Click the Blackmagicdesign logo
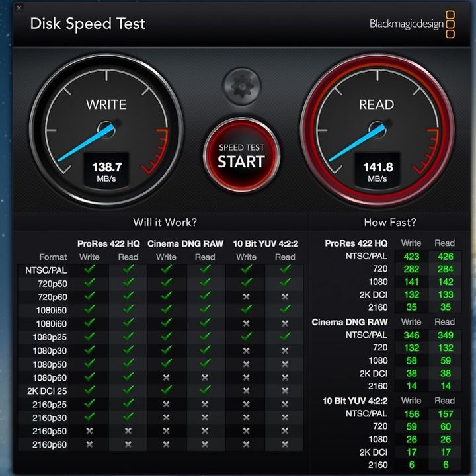Image resolution: width=476 pixels, height=476 pixels. pyautogui.click(x=412, y=24)
